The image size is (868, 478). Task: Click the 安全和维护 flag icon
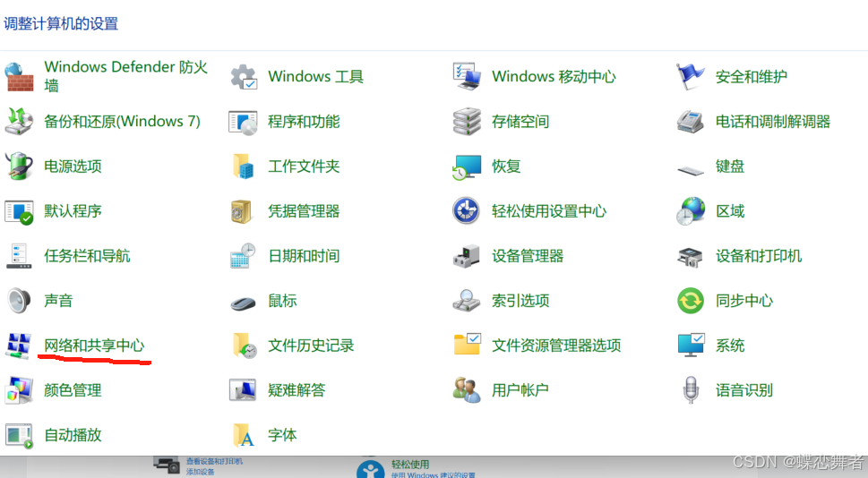click(x=691, y=76)
